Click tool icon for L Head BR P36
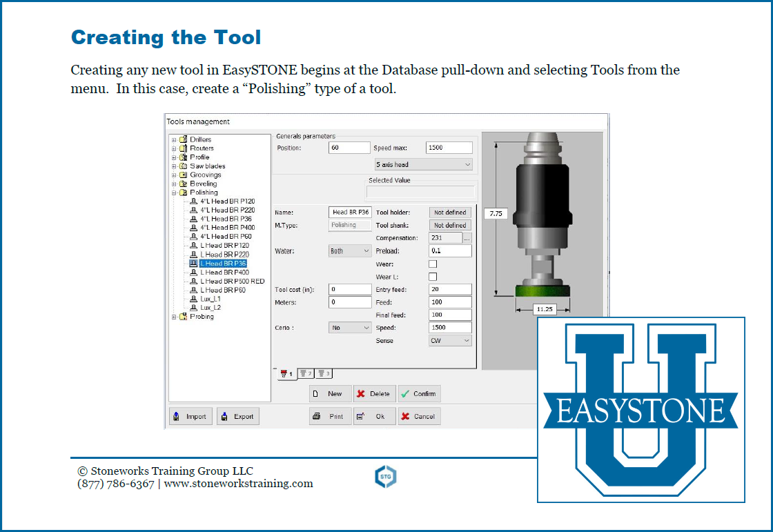The image size is (773, 532). coord(194,264)
